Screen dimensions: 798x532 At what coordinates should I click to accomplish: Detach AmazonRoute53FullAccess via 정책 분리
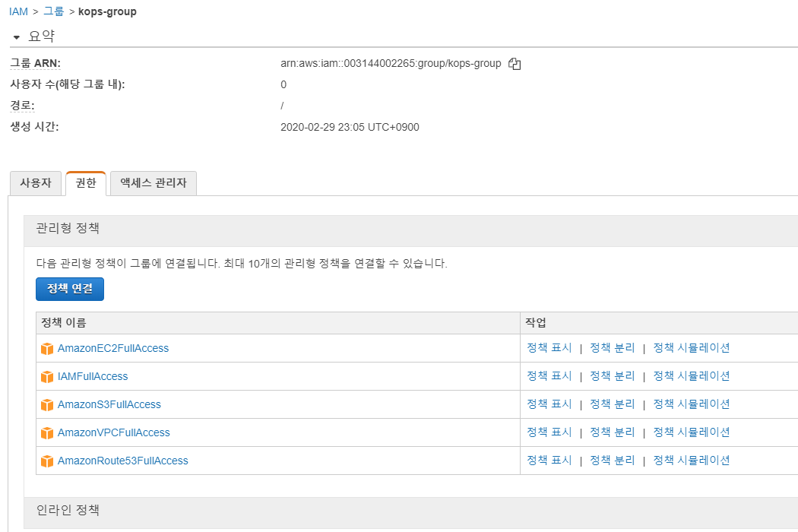tap(613, 460)
